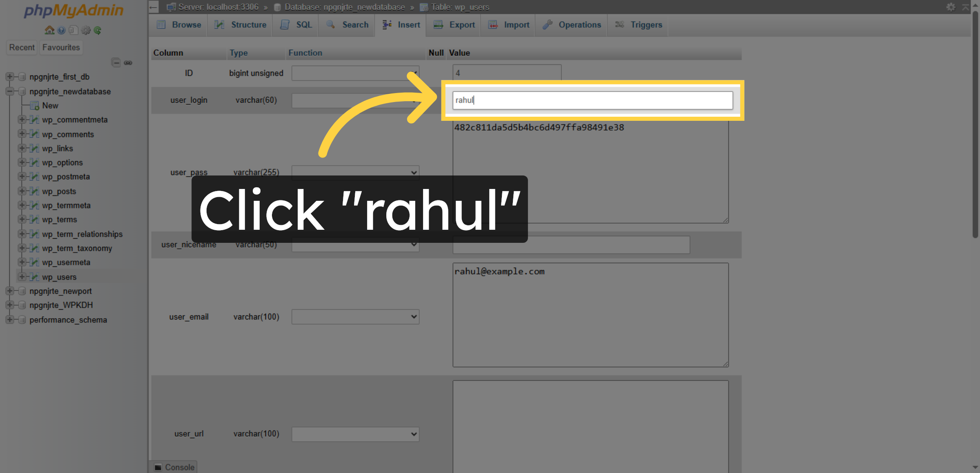Expand the npgnjrte_first_db database
The image size is (980, 473).
10,77
